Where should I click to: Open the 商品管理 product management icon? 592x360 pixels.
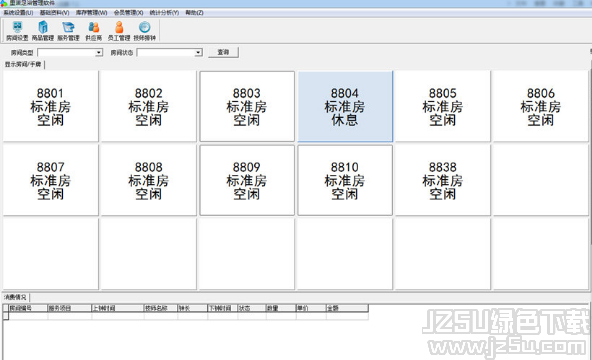43,31
